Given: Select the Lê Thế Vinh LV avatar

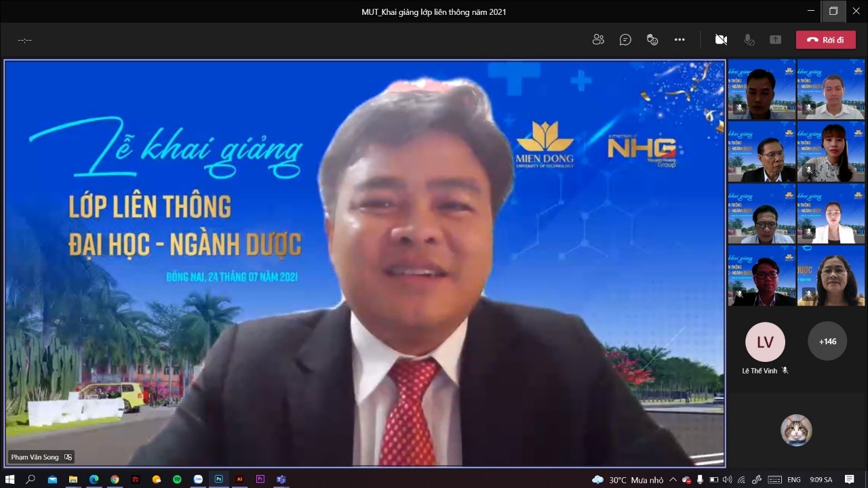Looking at the screenshot, I should click(765, 342).
